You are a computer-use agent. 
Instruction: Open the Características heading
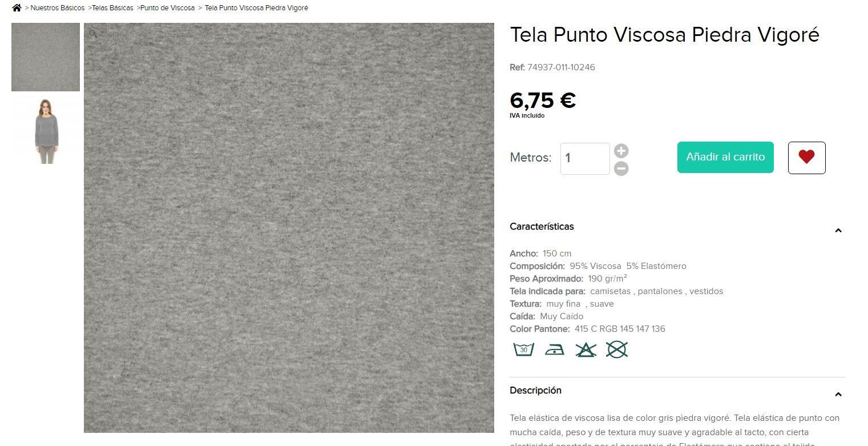coord(542,227)
